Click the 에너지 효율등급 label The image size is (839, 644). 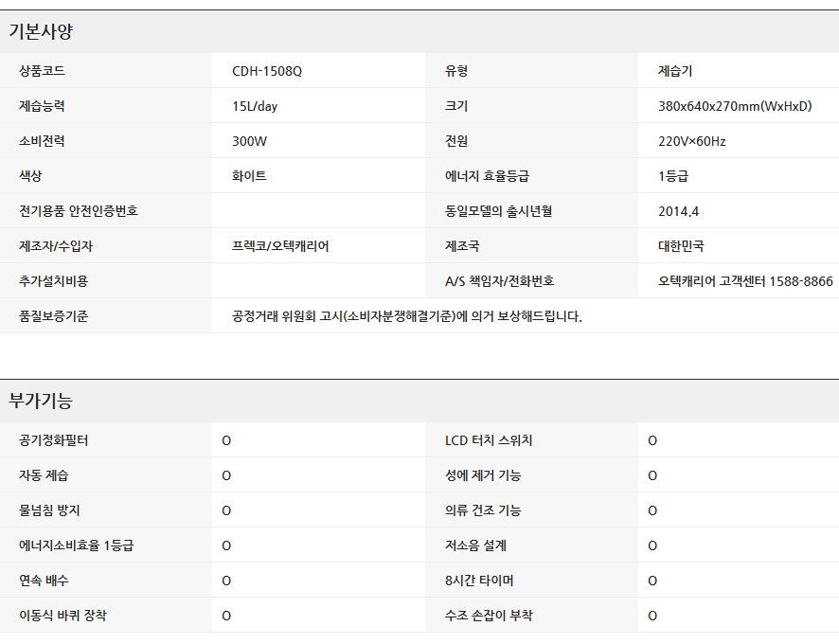[x=487, y=176]
